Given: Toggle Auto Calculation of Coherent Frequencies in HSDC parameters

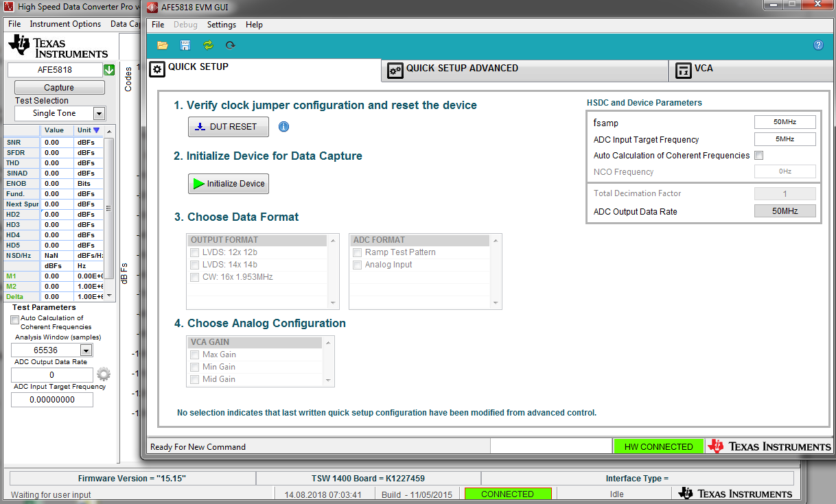Looking at the screenshot, I should click(758, 156).
